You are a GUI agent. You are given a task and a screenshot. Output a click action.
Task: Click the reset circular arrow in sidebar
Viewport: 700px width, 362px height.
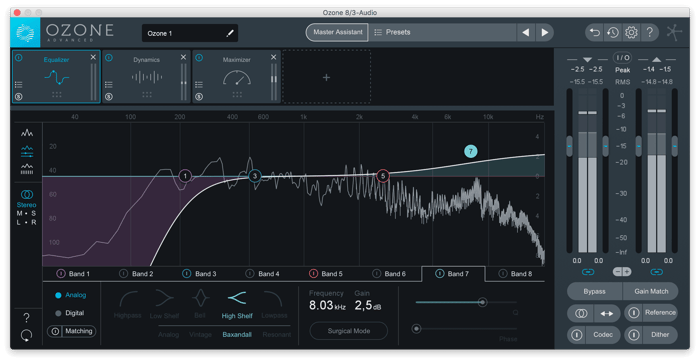[26, 336]
